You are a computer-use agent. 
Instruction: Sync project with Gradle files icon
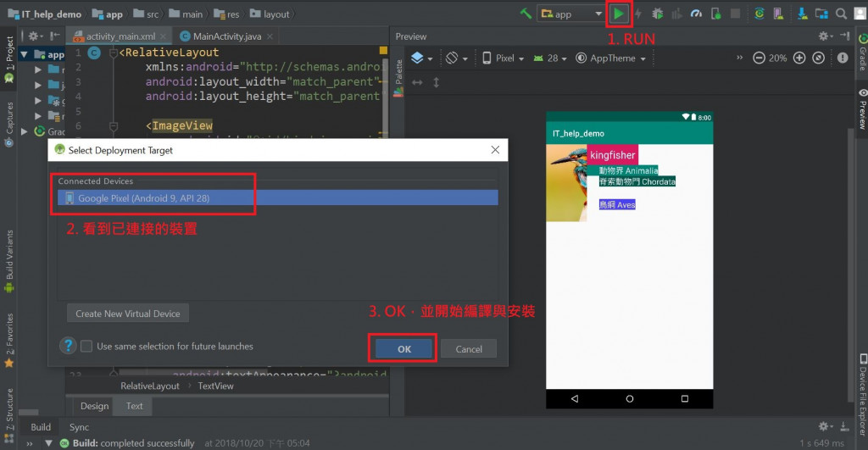(x=759, y=14)
